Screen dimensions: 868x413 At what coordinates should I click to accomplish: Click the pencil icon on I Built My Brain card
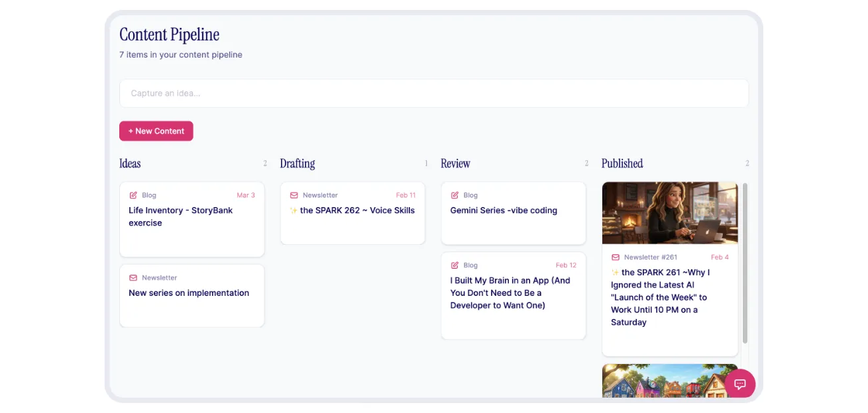tap(455, 265)
